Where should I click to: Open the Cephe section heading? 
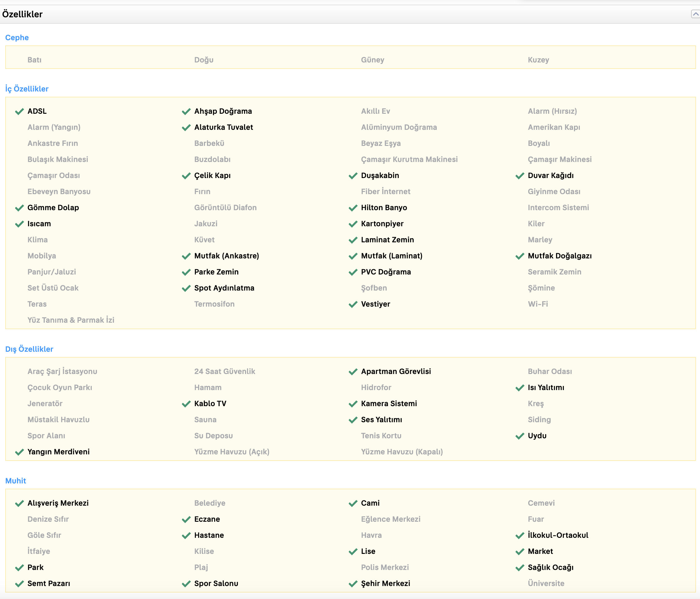17,37
